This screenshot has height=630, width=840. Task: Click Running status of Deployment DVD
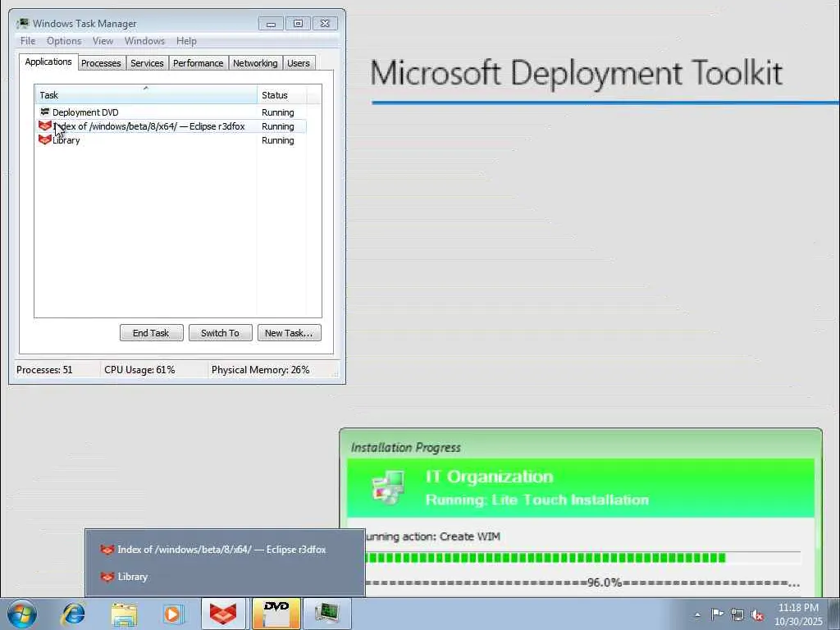pyautogui.click(x=277, y=112)
